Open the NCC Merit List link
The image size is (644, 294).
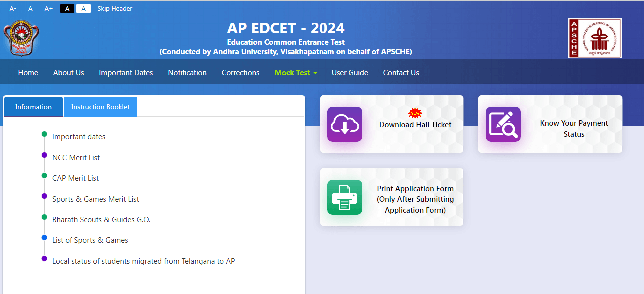point(76,158)
